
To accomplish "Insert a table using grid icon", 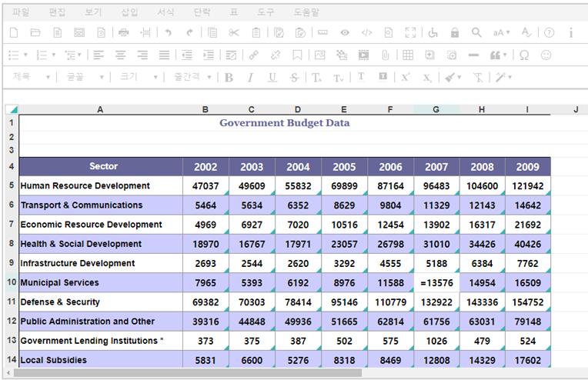I will tap(408, 55).
